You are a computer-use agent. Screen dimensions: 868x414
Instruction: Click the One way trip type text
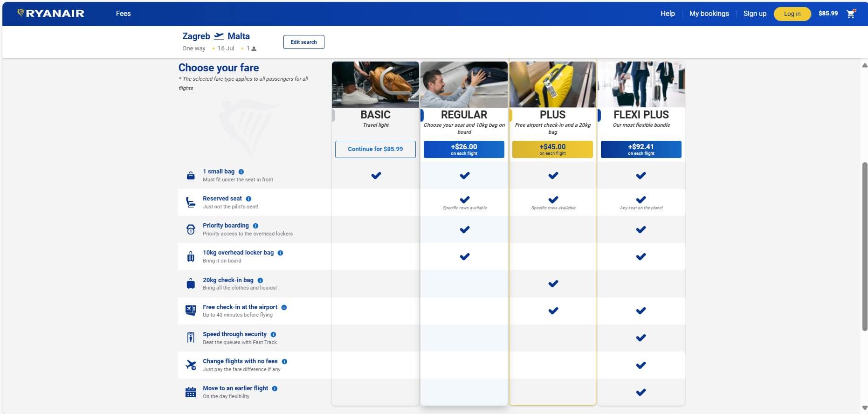[193, 48]
